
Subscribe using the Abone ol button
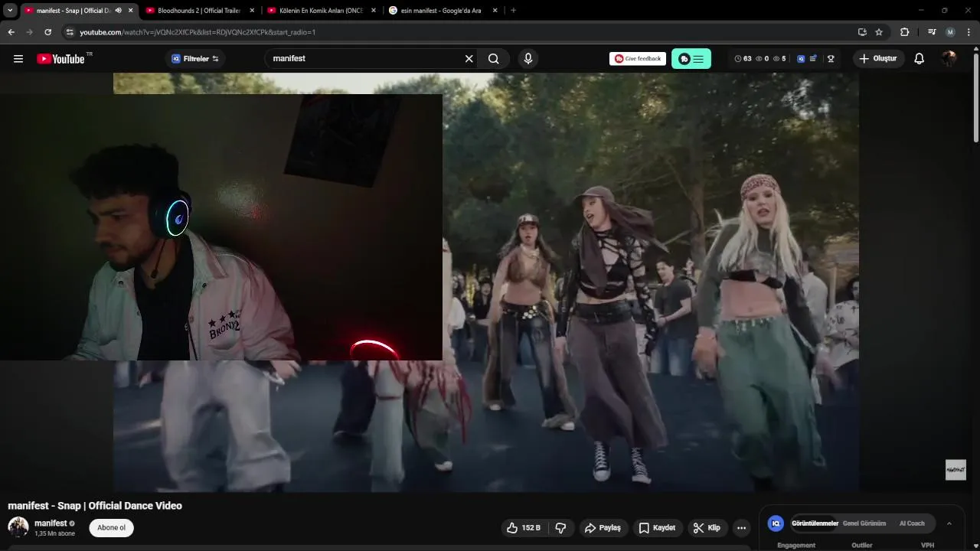pos(111,528)
